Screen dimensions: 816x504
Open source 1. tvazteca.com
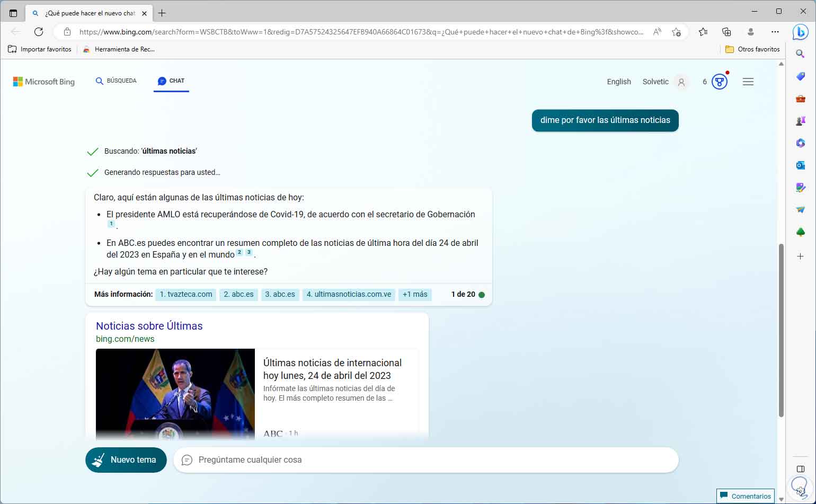[x=186, y=294]
